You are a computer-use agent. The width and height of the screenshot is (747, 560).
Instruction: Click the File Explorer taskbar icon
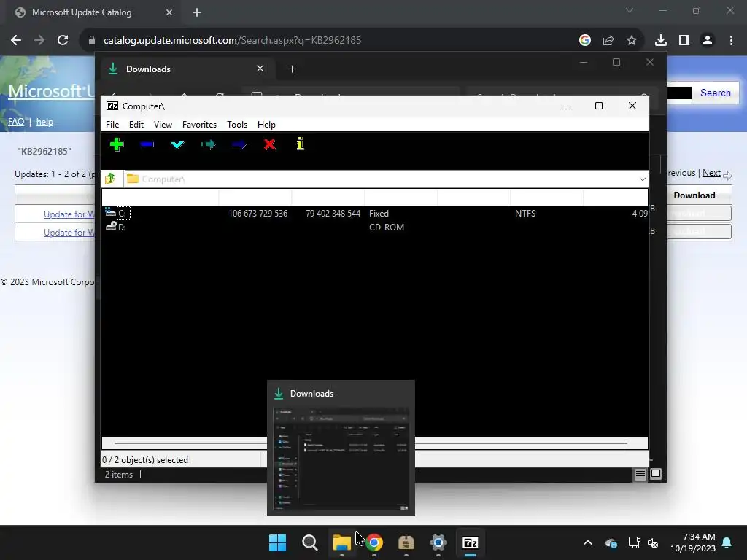coord(341,542)
